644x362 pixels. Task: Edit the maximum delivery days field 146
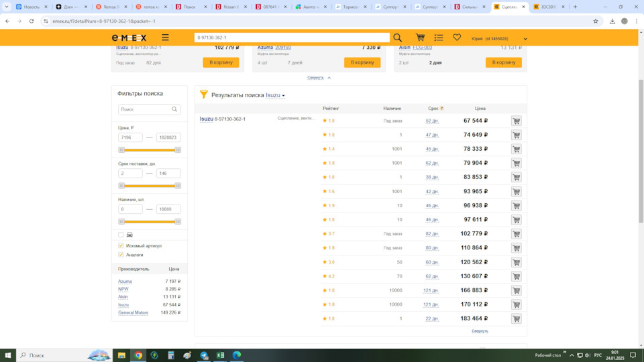coord(168,173)
